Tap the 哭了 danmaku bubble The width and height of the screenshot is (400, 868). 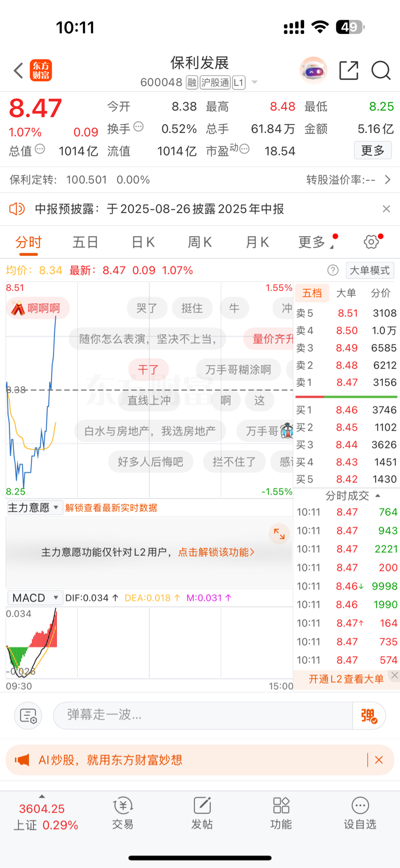click(x=147, y=308)
